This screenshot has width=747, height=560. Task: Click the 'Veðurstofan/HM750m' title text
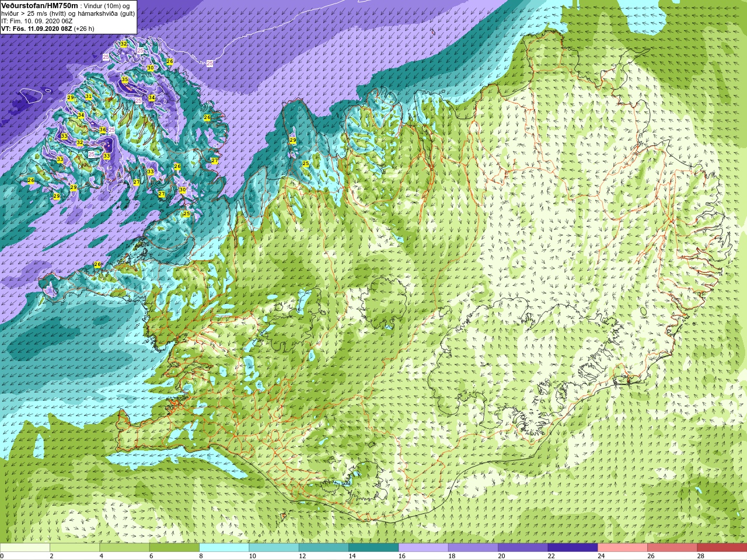[39, 5]
